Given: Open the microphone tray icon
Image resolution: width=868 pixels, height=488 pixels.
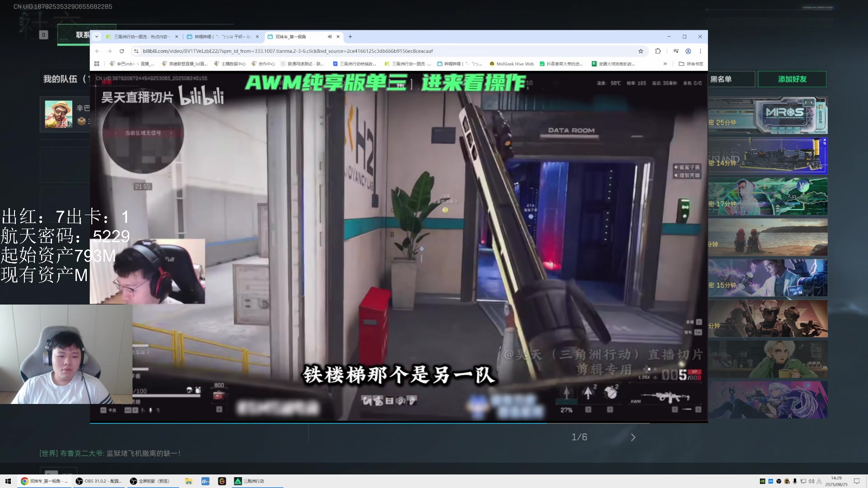Looking at the screenshot, I should (x=795, y=481).
